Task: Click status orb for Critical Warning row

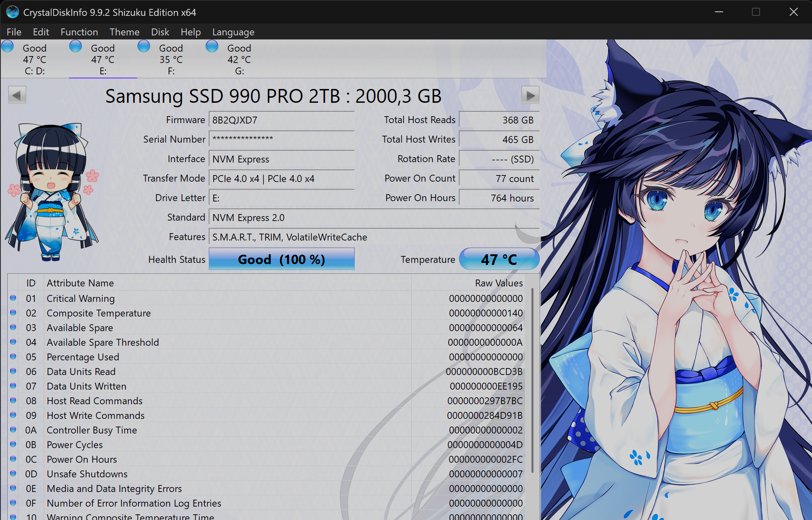Action: pyautogui.click(x=13, y=298)
